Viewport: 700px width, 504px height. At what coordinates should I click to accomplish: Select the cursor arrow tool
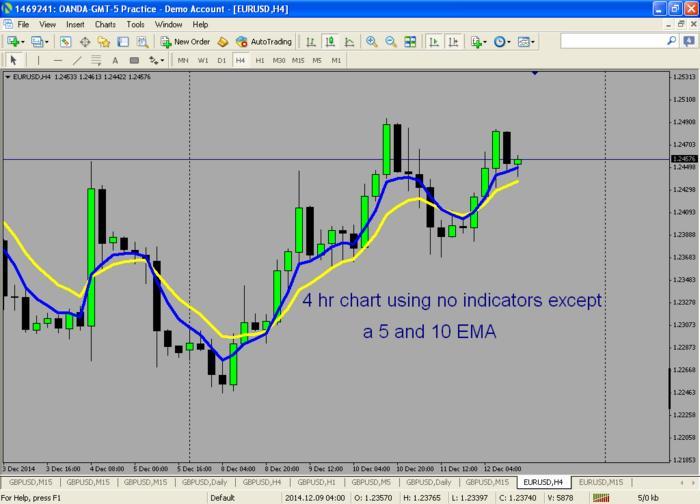(x=13, y=60)
